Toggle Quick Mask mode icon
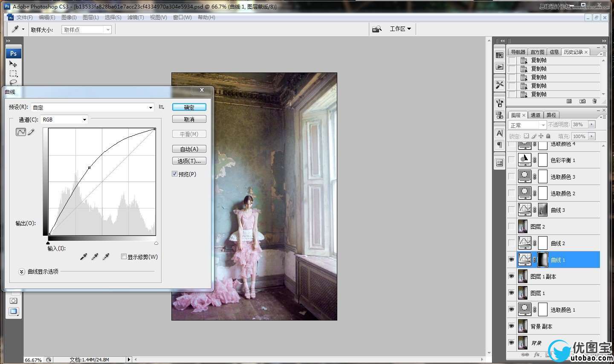614x364 pixels. click(14, 301)
